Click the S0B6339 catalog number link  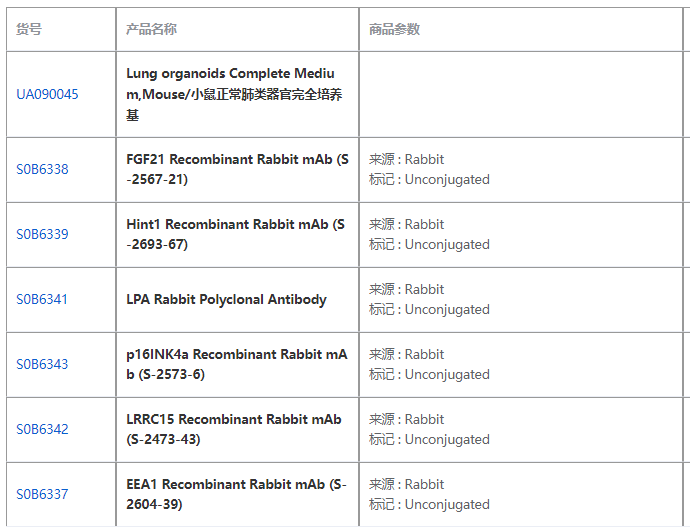coord(42,235)
